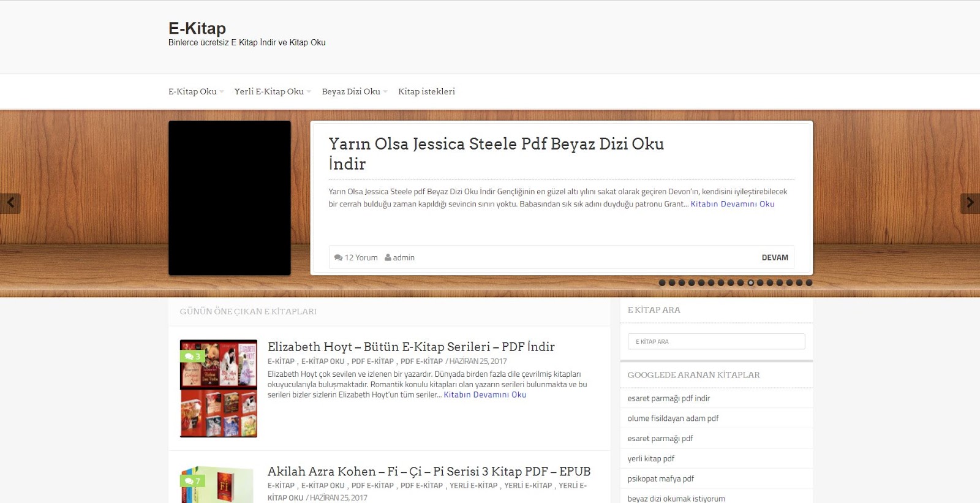
Task: Advance the slider with the right arrow
Action: tap(970, 203)
